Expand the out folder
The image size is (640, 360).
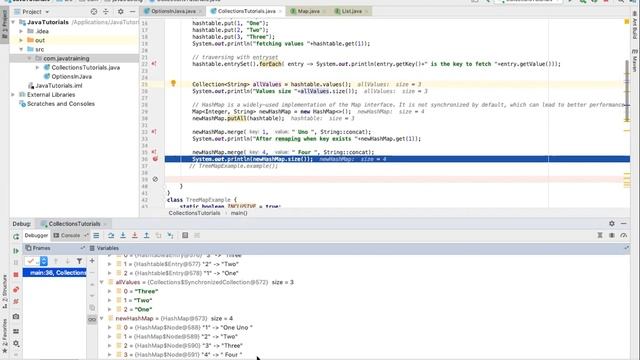click(x=21, y=40)
